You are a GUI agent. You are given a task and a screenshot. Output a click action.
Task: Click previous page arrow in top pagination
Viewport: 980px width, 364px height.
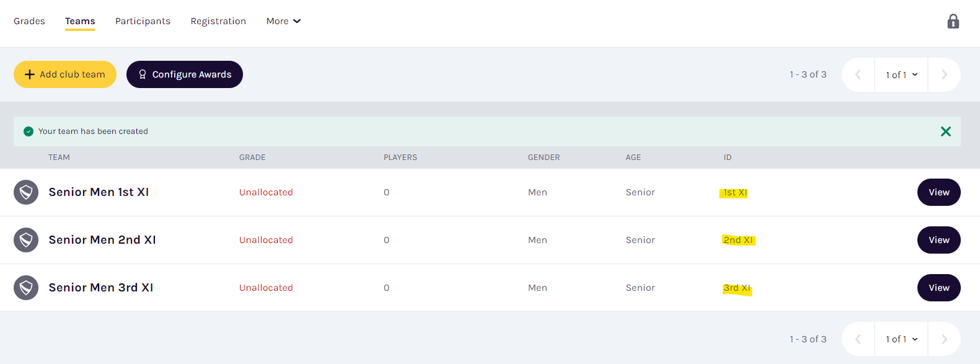point(859,74)
